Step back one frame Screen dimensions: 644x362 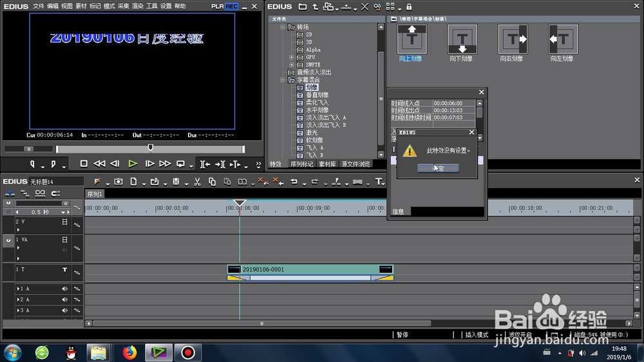(115, 164)
